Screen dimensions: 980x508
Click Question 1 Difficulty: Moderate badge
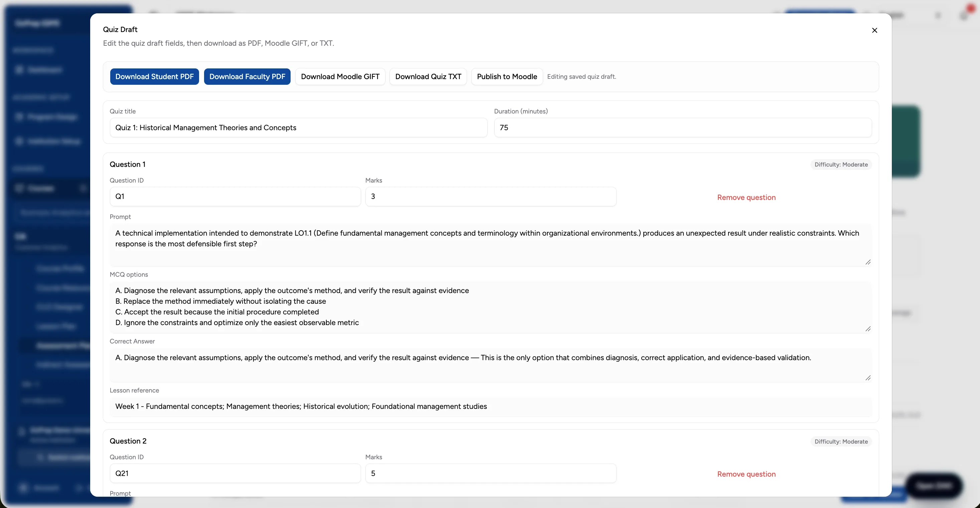tap(841, 165)
